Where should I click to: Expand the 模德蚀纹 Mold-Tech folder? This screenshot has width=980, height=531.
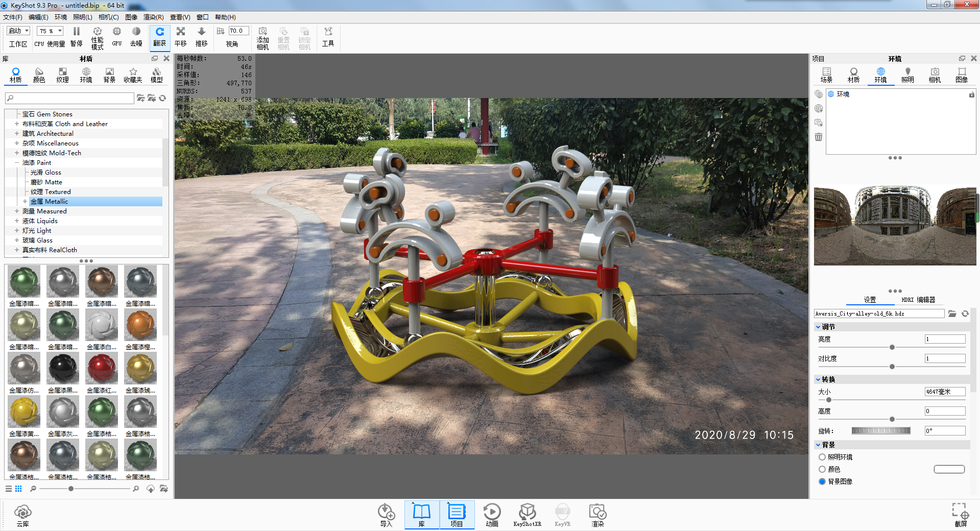point(17,153)
